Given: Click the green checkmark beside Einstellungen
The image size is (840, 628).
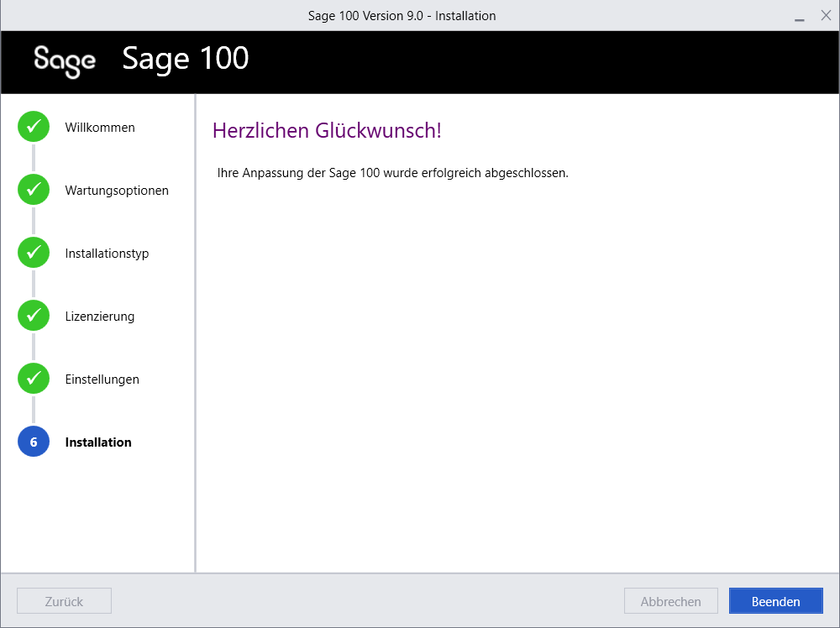Looking at the screenshot, I should (34, 379).
